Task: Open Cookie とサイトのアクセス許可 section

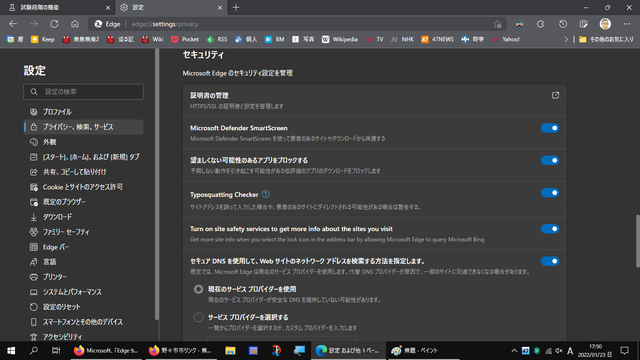Action: coord(83,187)
